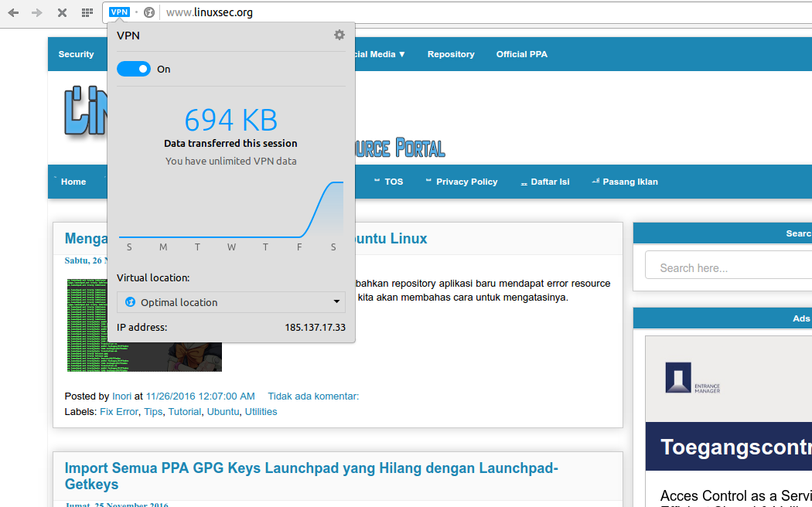812x507 pixels.
Task: Click the Virtual location label
Action: click(x=153, y=277)
